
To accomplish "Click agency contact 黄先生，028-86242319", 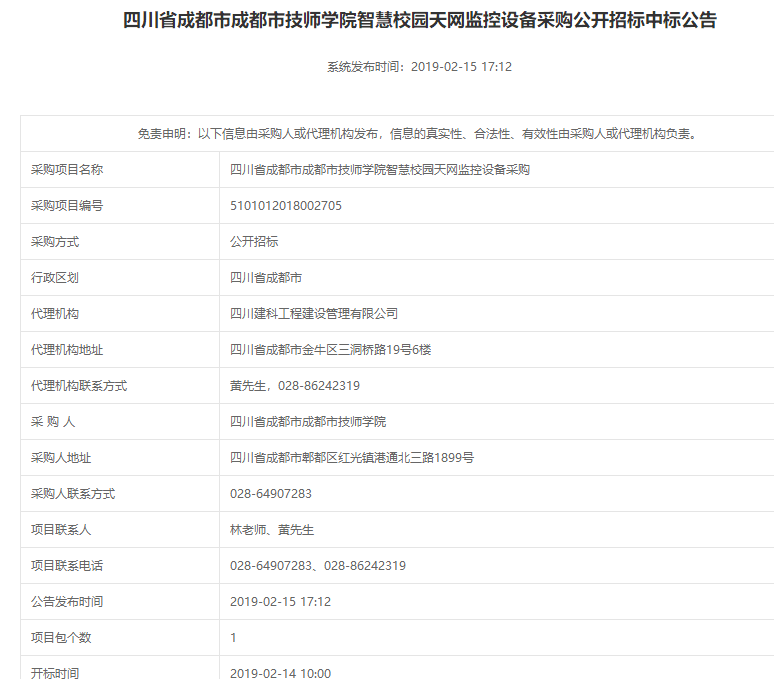I will [x=295, y=386].
